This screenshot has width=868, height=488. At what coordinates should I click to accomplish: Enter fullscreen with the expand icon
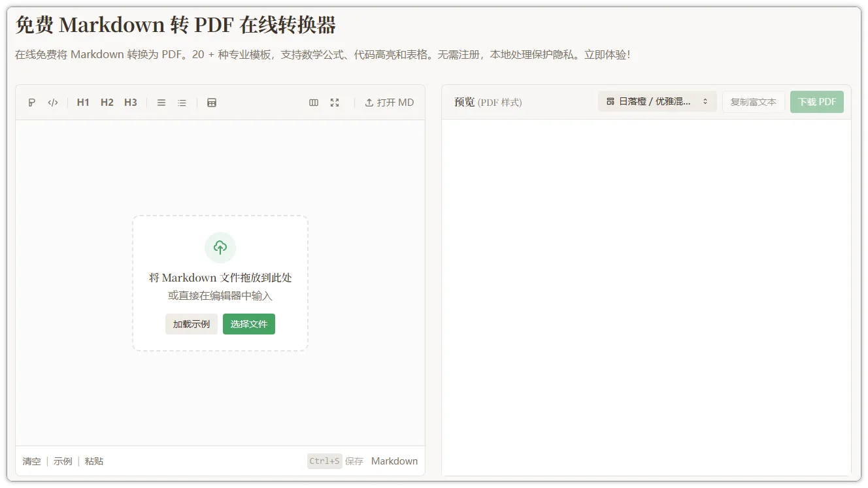point(335,102)
